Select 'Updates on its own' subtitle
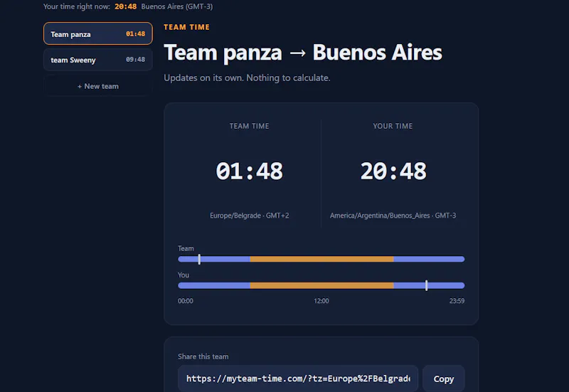This screenshot has height=392, width=569. 247,78
